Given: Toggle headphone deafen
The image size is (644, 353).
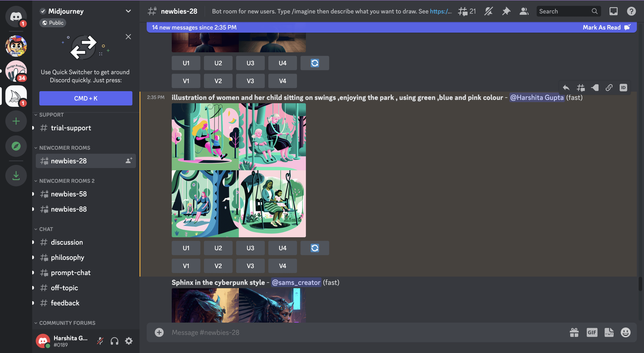Looking at the screenshot, I should pos(115,341).
